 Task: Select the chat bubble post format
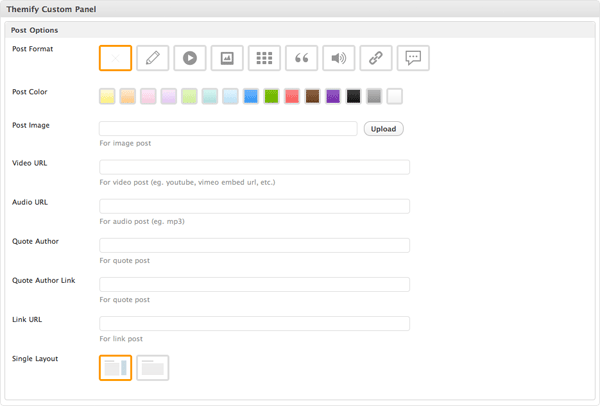pyautogui.click(x=413, y=58)
